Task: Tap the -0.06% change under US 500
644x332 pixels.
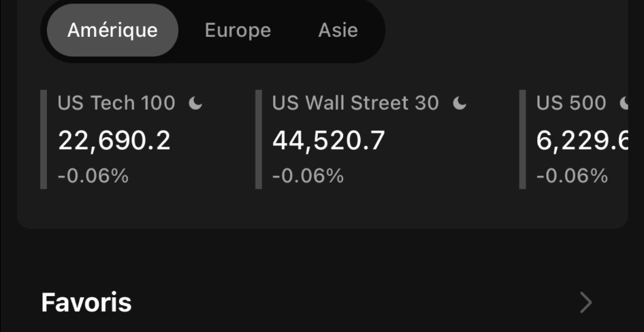Action: click(x=573, y=176)
